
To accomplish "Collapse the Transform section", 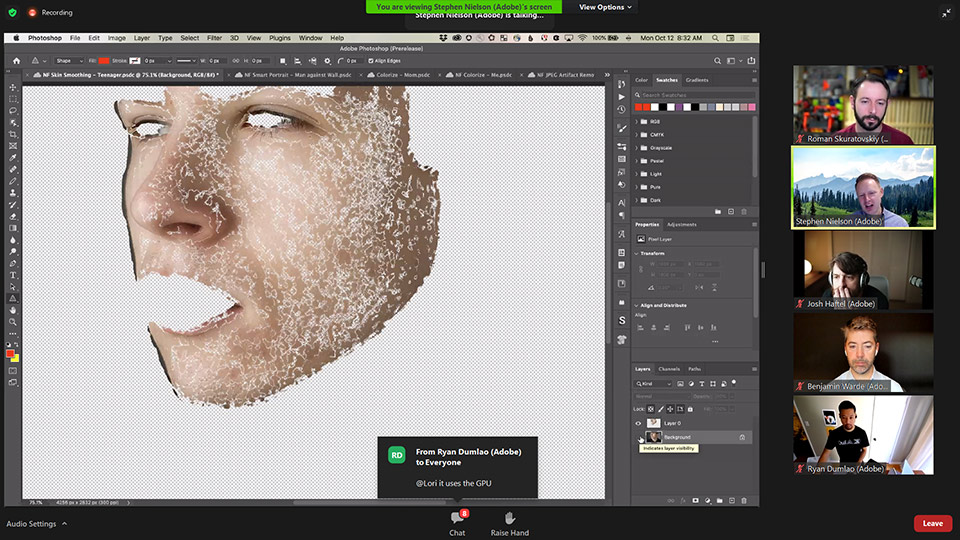I will click(637, 253).
